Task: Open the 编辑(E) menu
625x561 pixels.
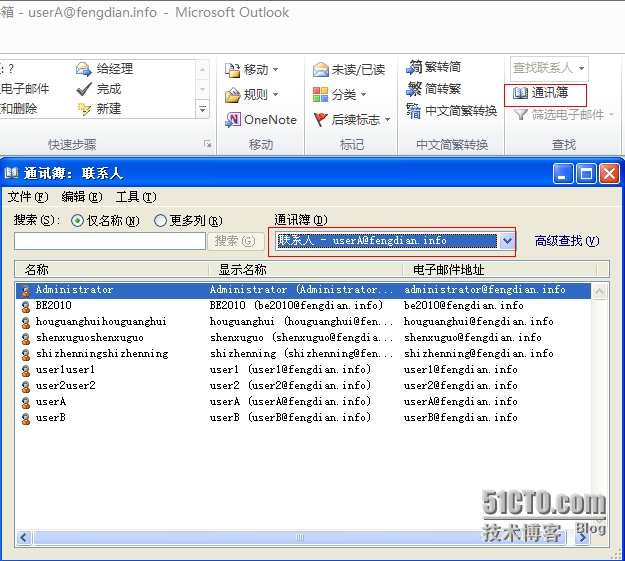Action: click(82, 197)
